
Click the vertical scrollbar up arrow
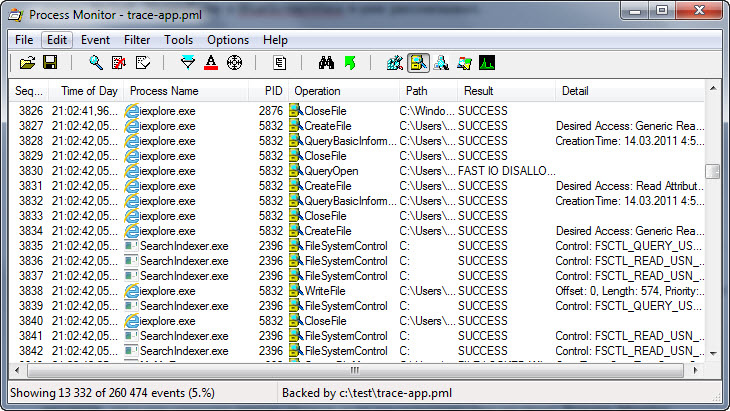pyautogui.click(x=713, y=88)
